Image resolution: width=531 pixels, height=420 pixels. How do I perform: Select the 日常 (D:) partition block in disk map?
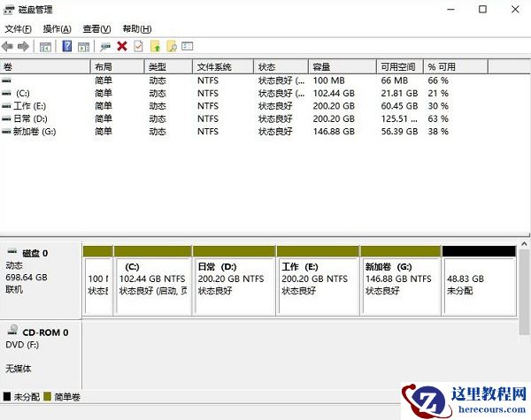point(234,280)
